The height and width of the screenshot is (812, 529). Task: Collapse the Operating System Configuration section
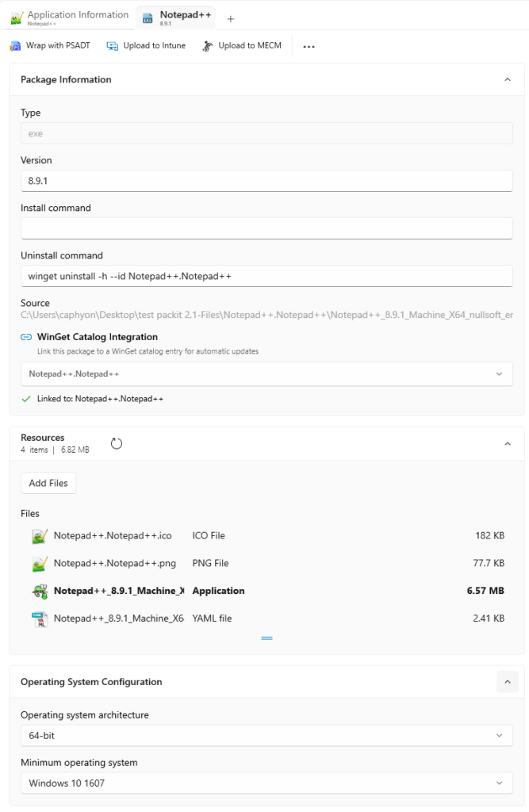coord(508,681)
